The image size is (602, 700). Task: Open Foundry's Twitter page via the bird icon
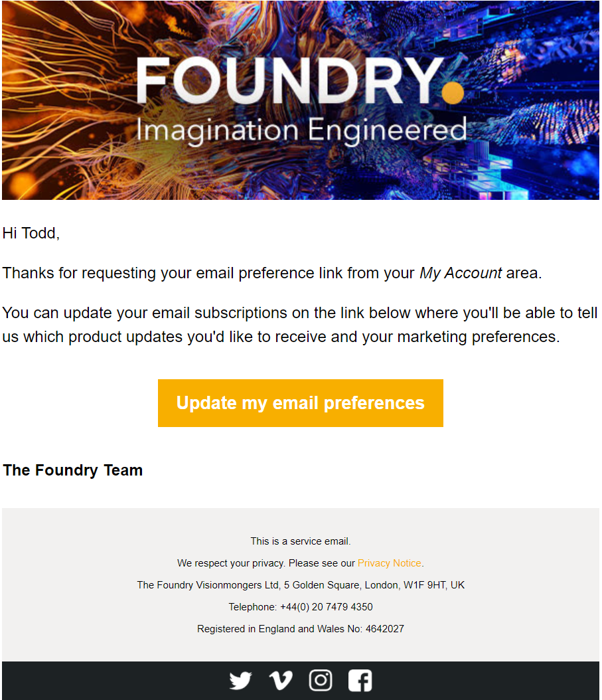(x=240, y=680)
